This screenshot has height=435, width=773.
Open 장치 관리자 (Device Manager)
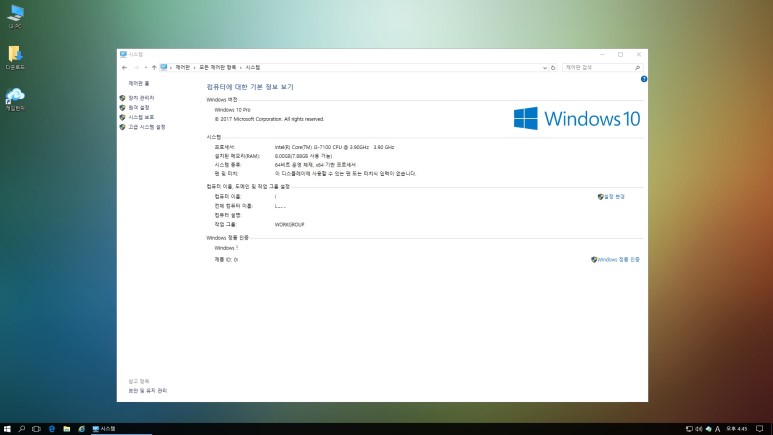point(141,98)
